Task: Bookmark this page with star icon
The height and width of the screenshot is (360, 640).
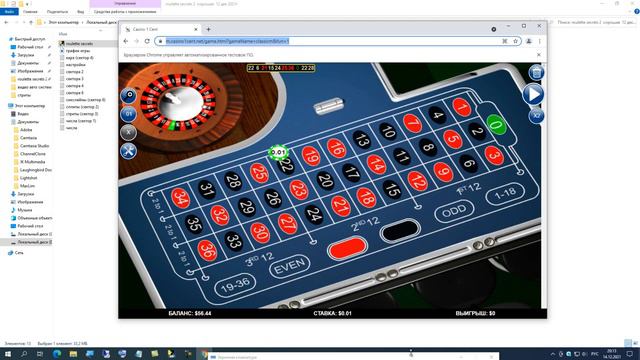Action: click(516, 41)
